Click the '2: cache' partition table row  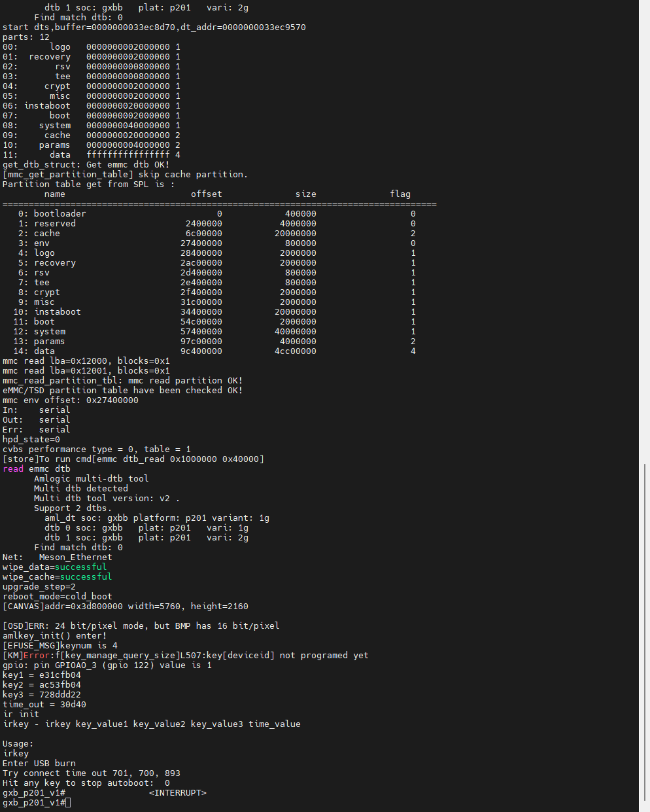[x=217, y=234]
